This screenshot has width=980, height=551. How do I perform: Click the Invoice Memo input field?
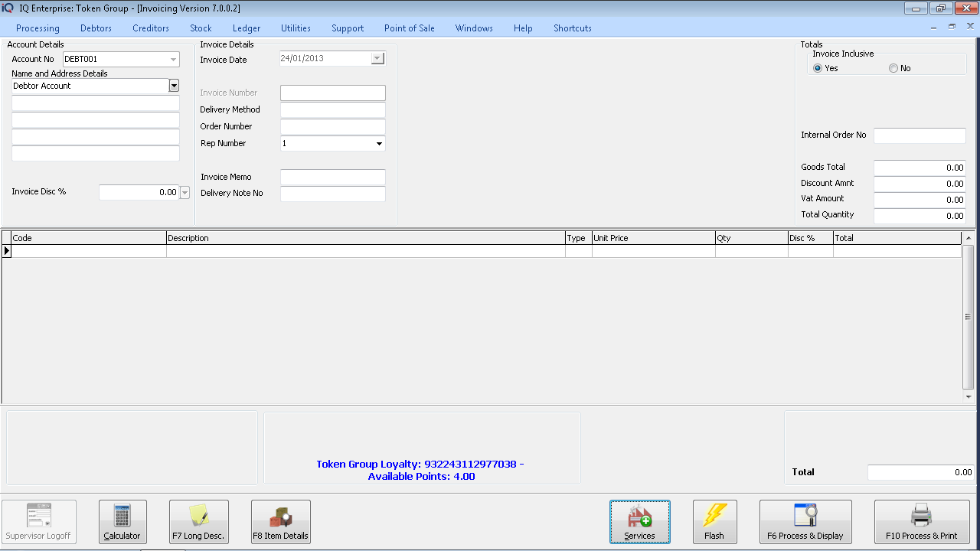tap(333, 178)
